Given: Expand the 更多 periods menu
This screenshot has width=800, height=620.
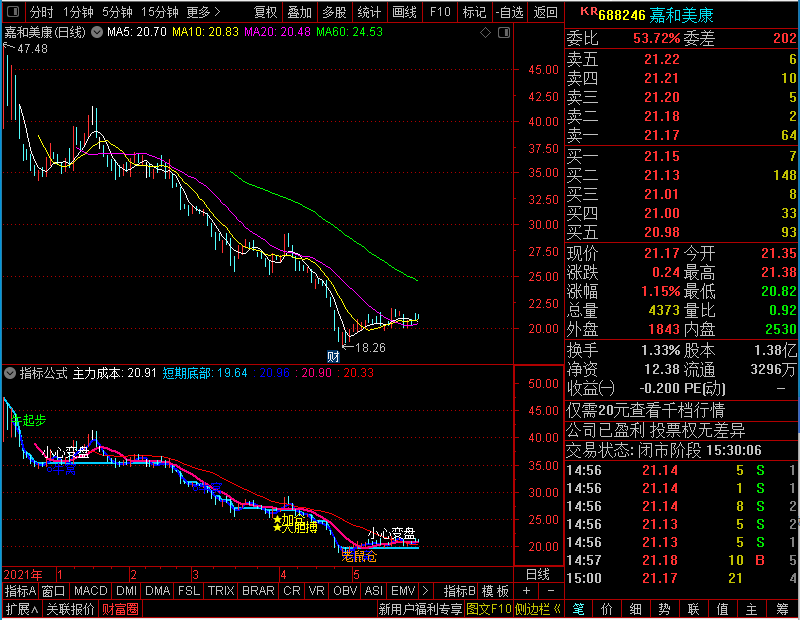Looking at the screenshot, I should tap(203, 12).
